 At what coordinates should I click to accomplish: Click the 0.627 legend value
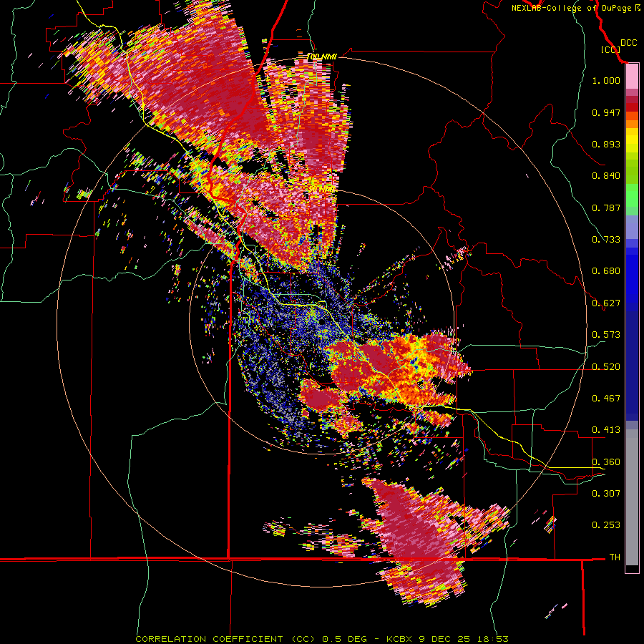(606, 303)
